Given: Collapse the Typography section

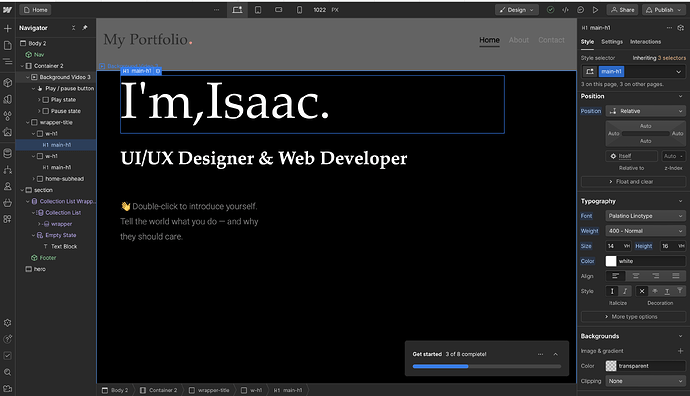Looking at the screenshot, I should pyautogui.click(x=680, y=201).
